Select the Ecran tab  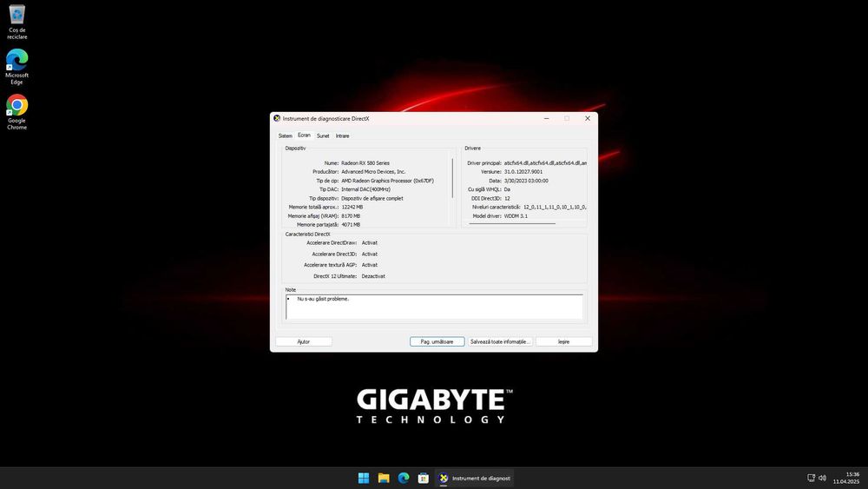pos(304,135)
